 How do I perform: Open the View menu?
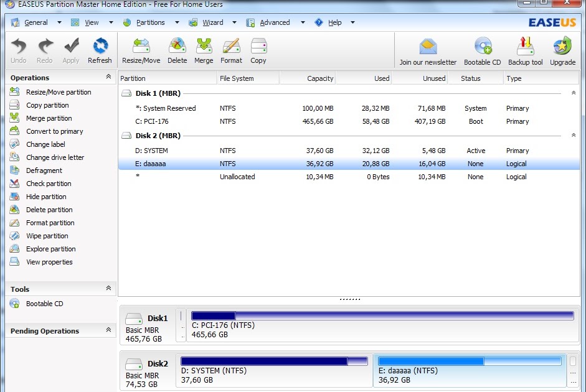pyautogui.click(x=92, y=23)
